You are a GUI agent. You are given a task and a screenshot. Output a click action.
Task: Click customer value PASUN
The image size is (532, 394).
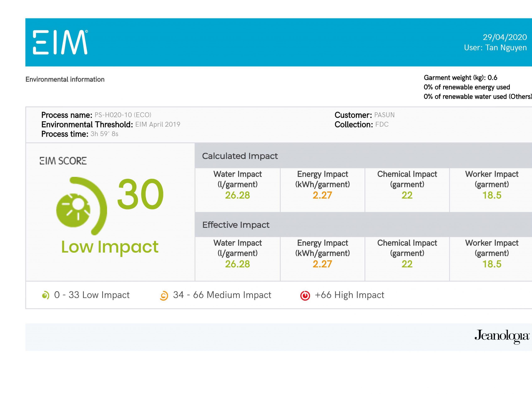click(x=384, y=115)
